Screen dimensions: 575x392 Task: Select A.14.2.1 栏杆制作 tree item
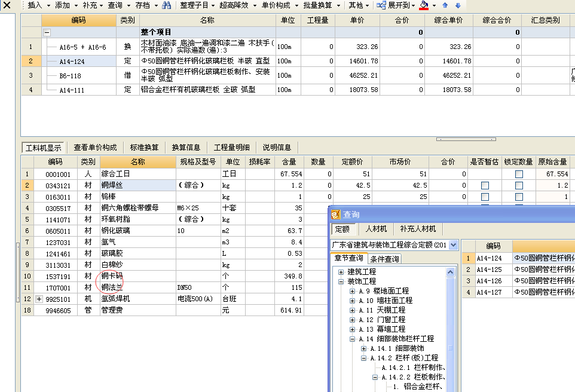click(x=413, y=367)
